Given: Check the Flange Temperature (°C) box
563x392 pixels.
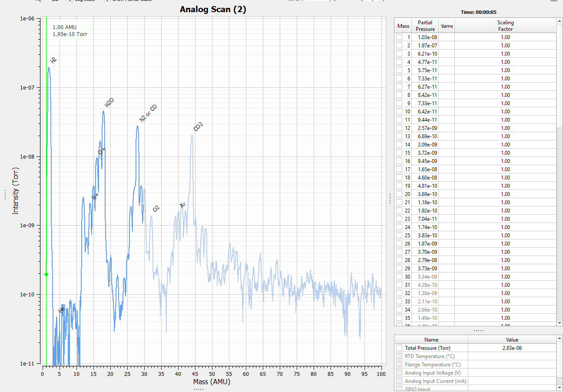Looking at the screenshot, I should tap(399, 365).
